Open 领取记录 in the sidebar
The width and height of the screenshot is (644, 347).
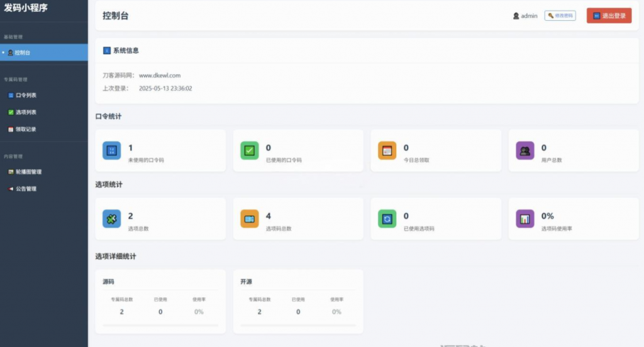26,129
